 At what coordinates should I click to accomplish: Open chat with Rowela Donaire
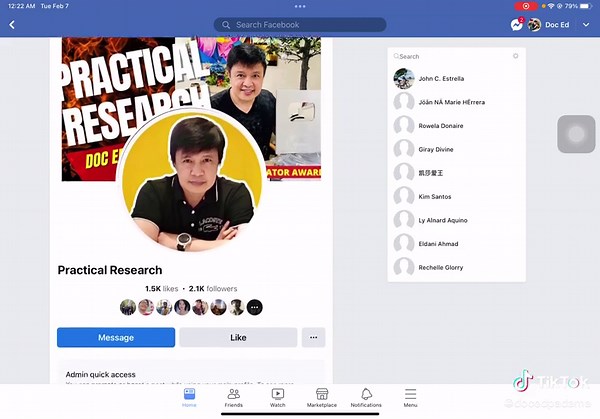click(457, 126)
